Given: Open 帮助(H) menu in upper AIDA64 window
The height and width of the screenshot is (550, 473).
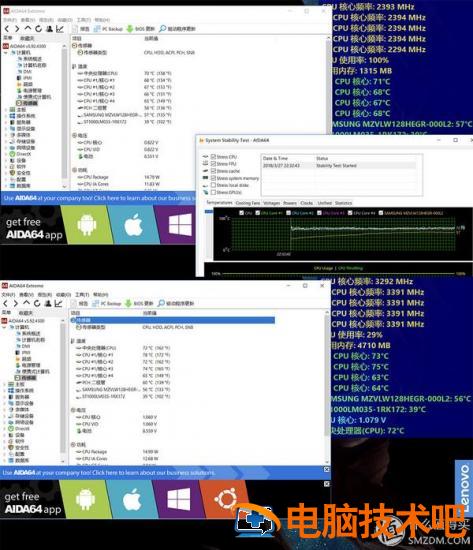Looking at the screenshot, I should (x=102, y=20).
